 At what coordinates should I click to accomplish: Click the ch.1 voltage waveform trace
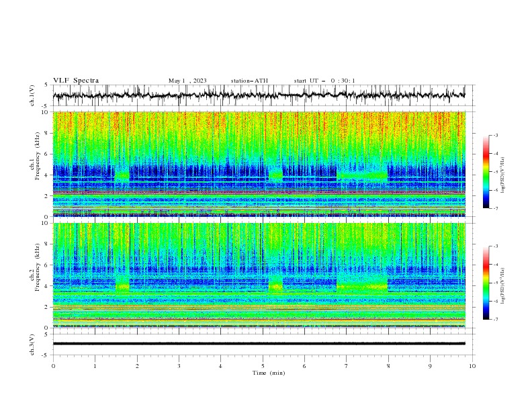click(x=259, y=95)
